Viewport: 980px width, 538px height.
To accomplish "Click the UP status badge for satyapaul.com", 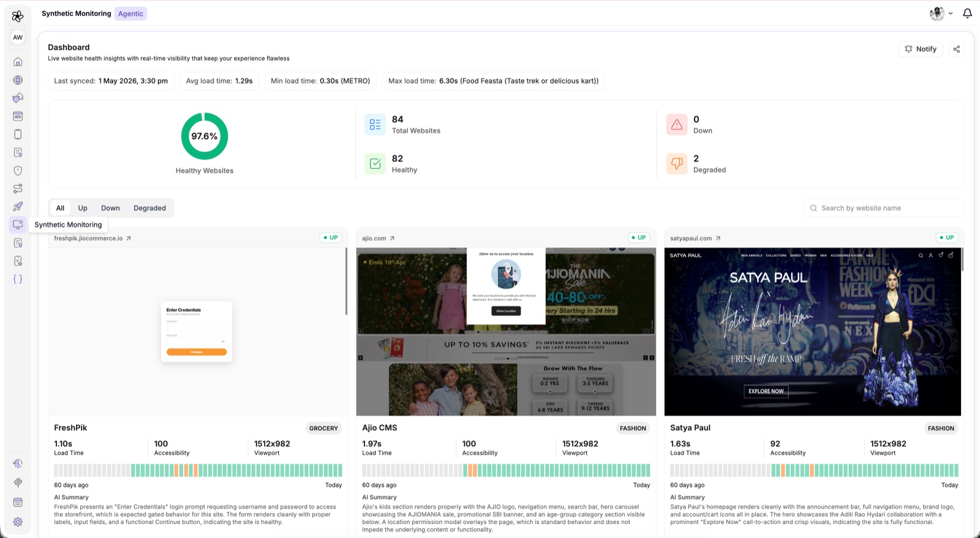I will point(947,237).
